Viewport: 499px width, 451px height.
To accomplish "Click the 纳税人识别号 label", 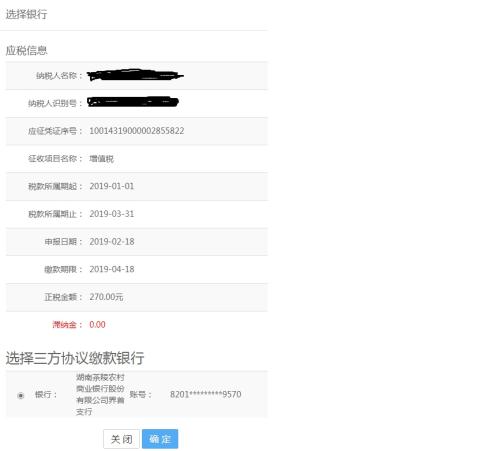I will coord(55,103).
